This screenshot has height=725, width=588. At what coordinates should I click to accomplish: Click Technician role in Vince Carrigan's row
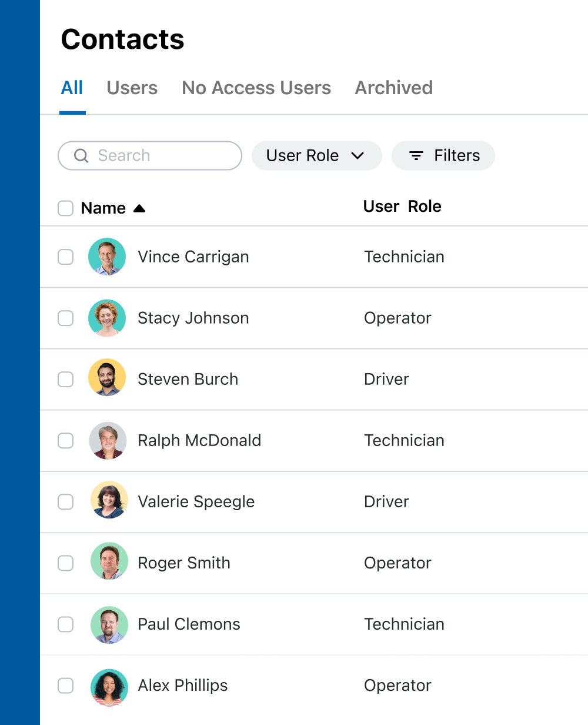pos(405,257)
